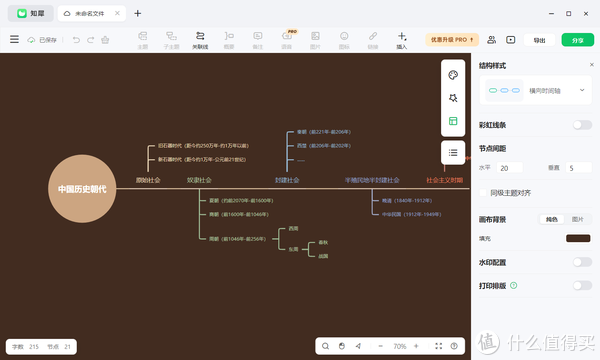Select the 周朝 (前1046年-前256年) node

coord(237,239)
